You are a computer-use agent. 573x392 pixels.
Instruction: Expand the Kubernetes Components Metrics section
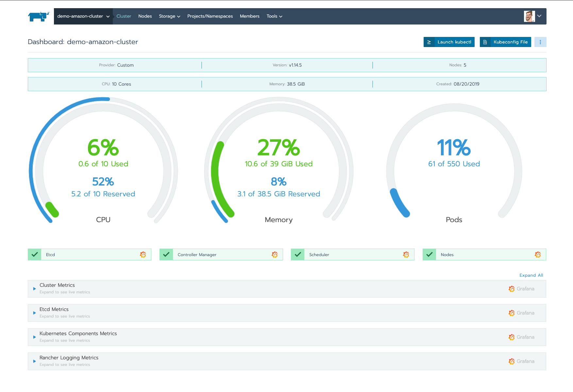tap(34, 337)
